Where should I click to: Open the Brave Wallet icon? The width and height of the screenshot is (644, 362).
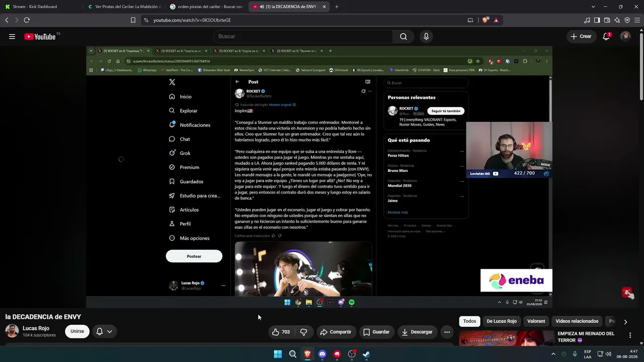(607, 20)
